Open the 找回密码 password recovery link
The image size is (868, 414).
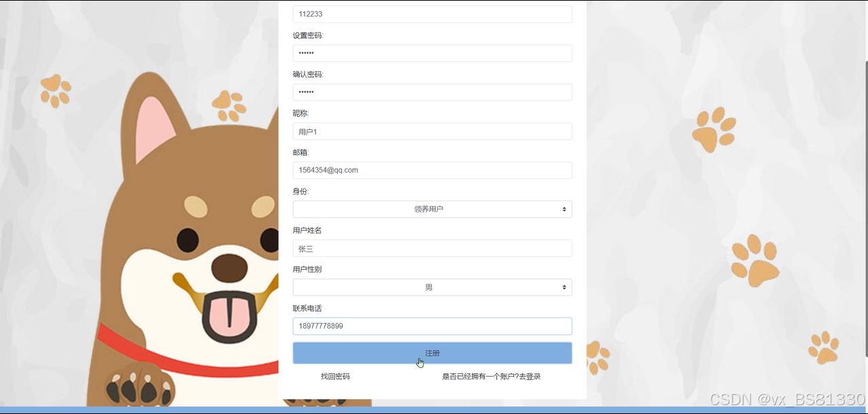(335, 376)
